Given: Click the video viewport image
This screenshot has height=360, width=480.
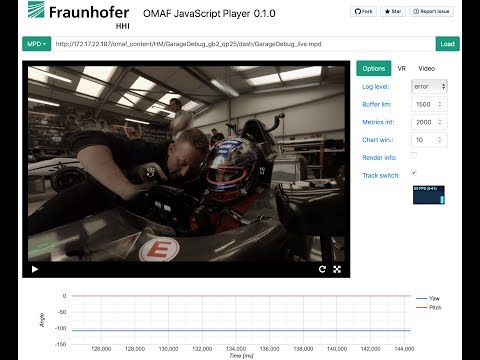Looking at the screenshot, I should [186, 163].
